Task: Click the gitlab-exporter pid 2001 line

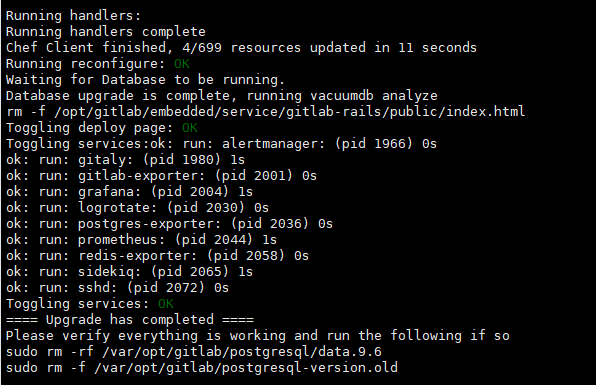Action: [161, 176]
